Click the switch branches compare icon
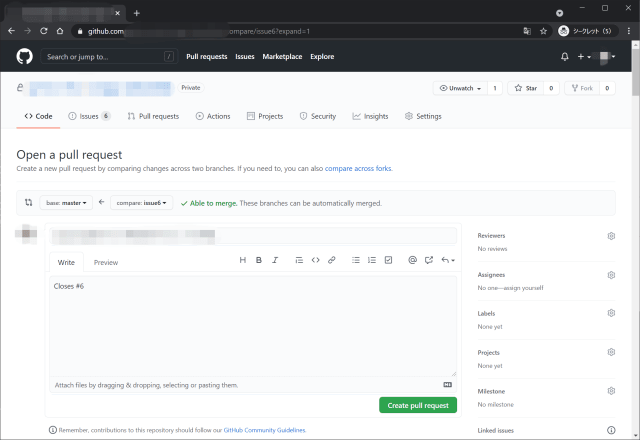640x440 pixels. 28,202
